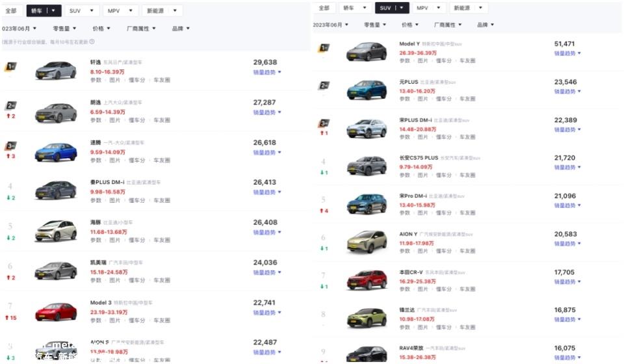The height and width of the screenshot is (364, 624).
Task: Click the red 本田CR-V car image
Action: point(367,279)
